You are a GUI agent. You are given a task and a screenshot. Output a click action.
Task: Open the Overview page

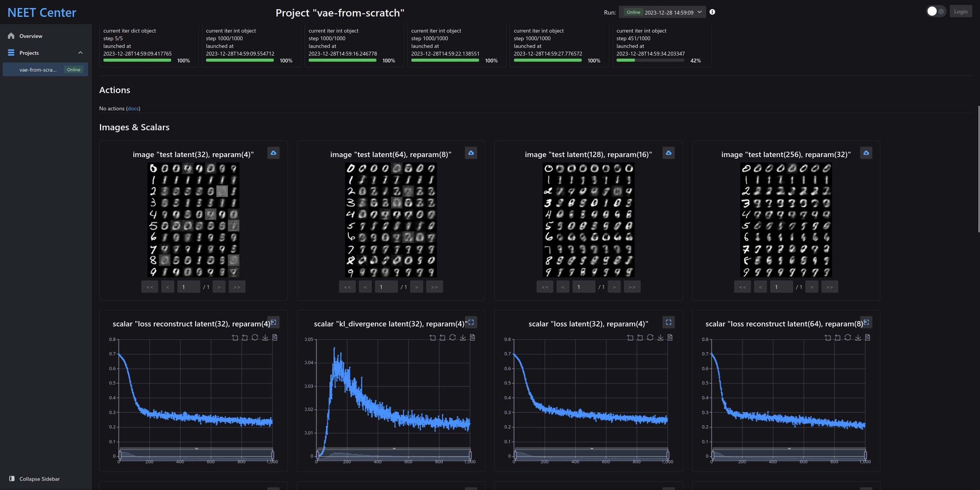pos(46,36)
